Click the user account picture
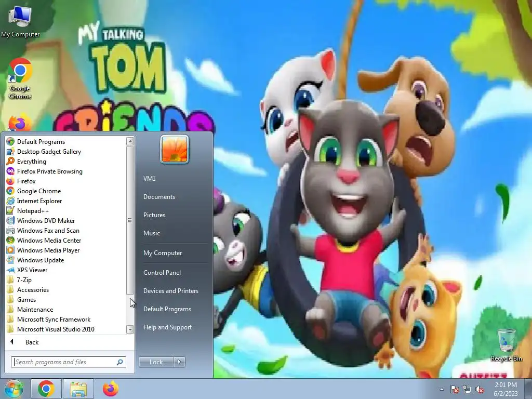This screenshot has width=532, height=399. pos(175,149)
